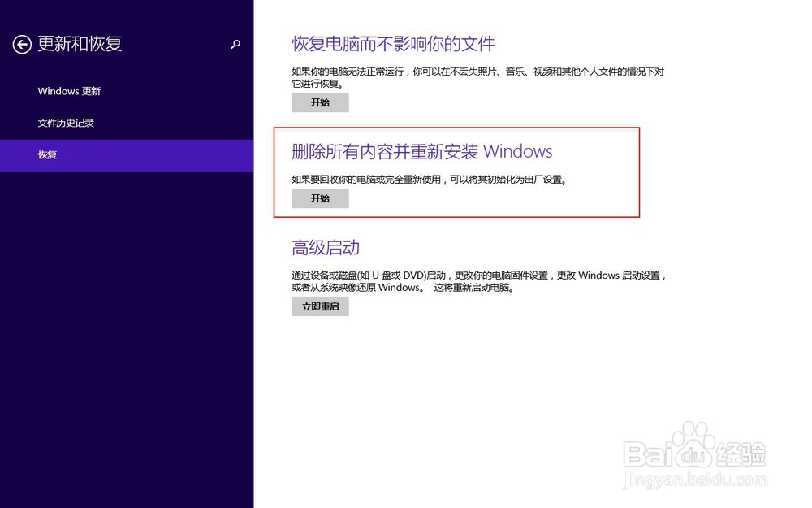Click the heading 恢复电脑而不影响你的文件
812x508 pixels.
click(x=393, y=44)
